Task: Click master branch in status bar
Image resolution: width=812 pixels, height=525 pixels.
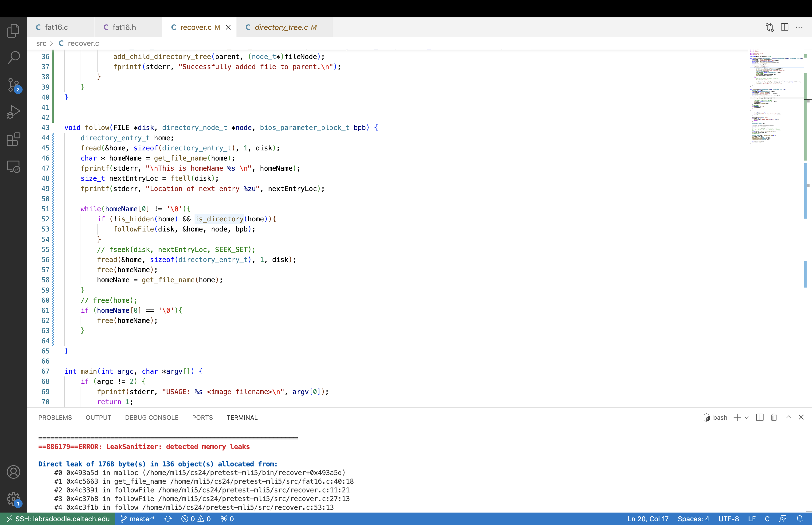Action: pos(138,518)
